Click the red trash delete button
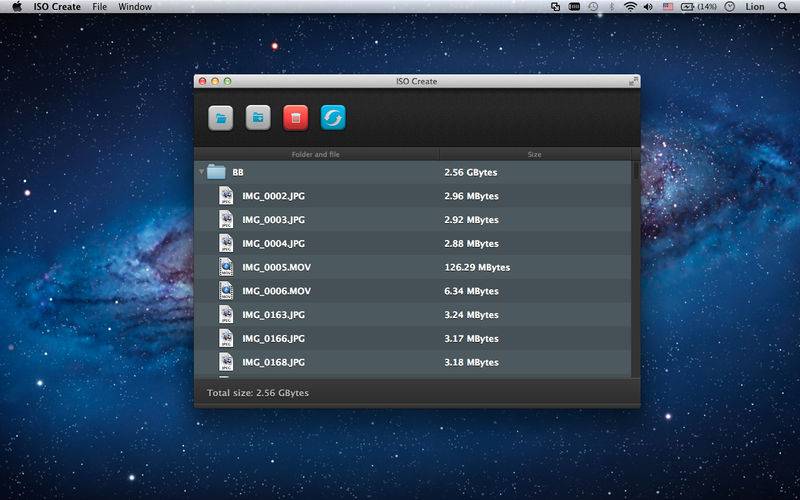The image size is (800, 500). pyautogui.click(x=295, y=118)
